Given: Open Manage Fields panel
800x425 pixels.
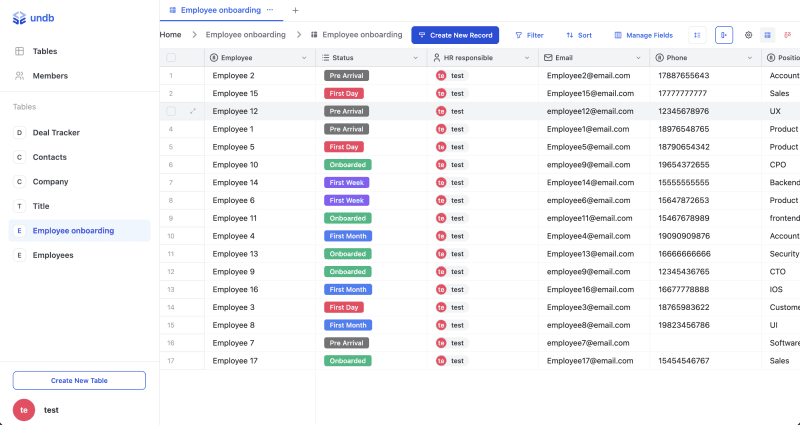Looking at the screenshot, I should [643, 35].
